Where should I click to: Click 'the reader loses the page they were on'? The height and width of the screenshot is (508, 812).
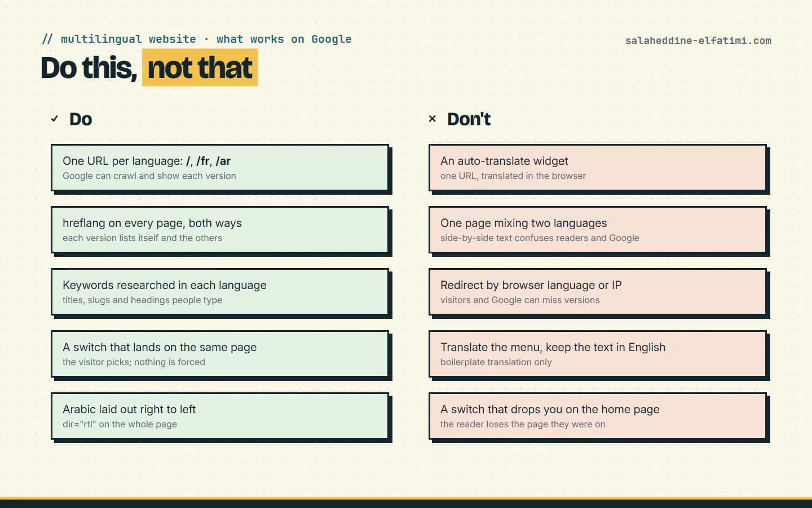tap(523, 424)
